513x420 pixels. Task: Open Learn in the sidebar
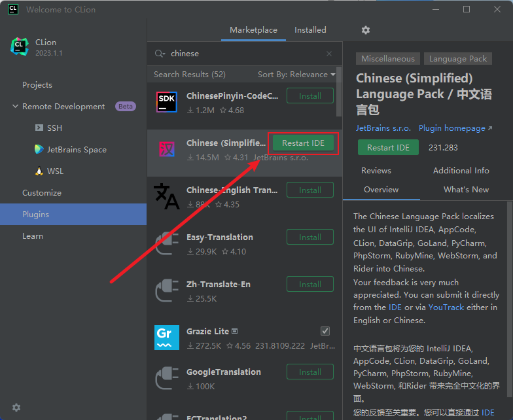tap(33, 236)
